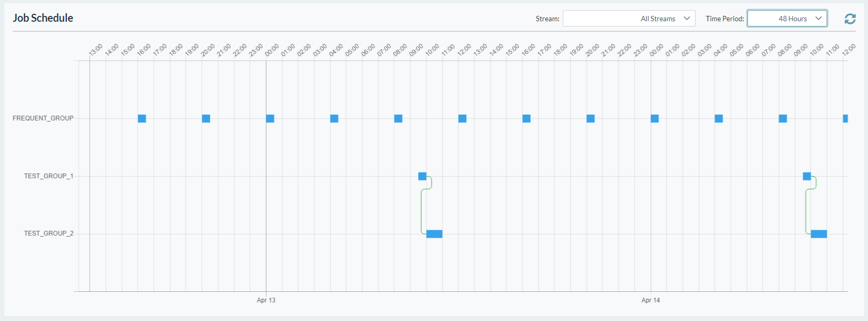
Task: Click the last FREQUENT_GROUP job at 12:00
Action: [845, 118]
